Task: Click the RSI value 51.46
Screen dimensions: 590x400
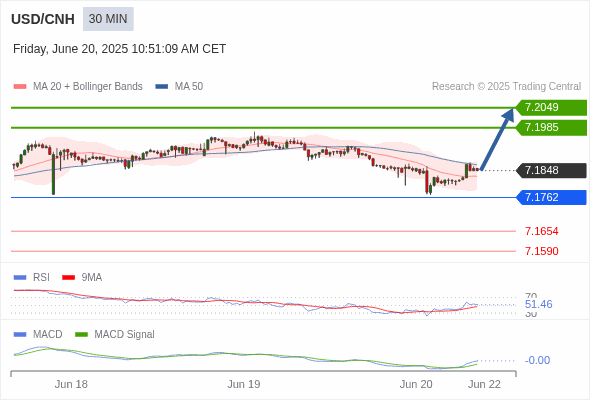Action: (x=538, y=304)
